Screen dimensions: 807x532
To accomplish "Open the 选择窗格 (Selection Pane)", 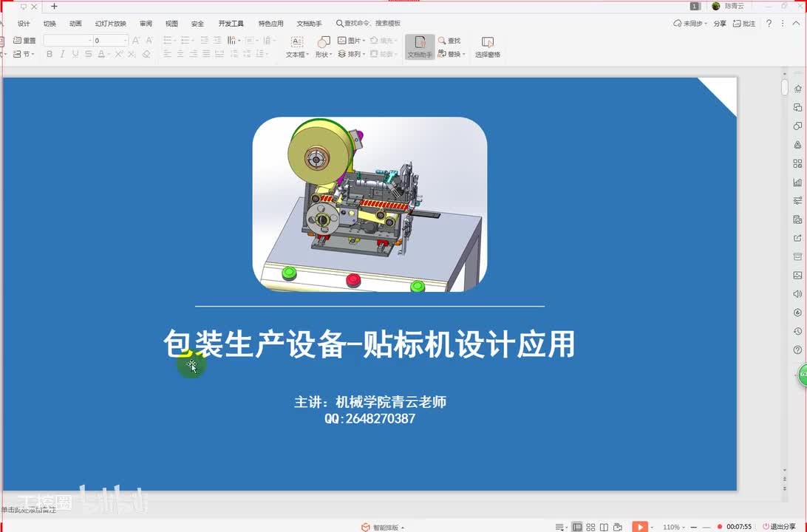I will 488,47.
